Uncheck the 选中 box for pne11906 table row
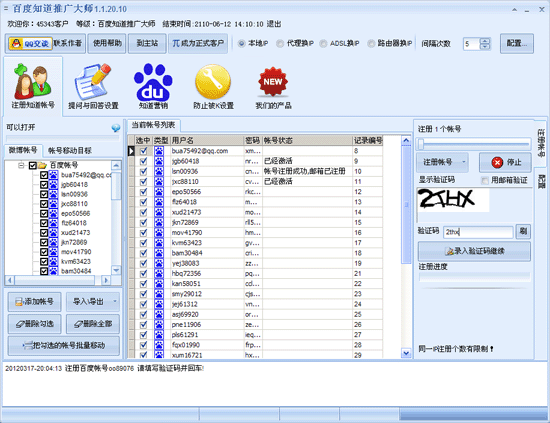This screenshot has height=423, width=550. click(x=143, y=324)
